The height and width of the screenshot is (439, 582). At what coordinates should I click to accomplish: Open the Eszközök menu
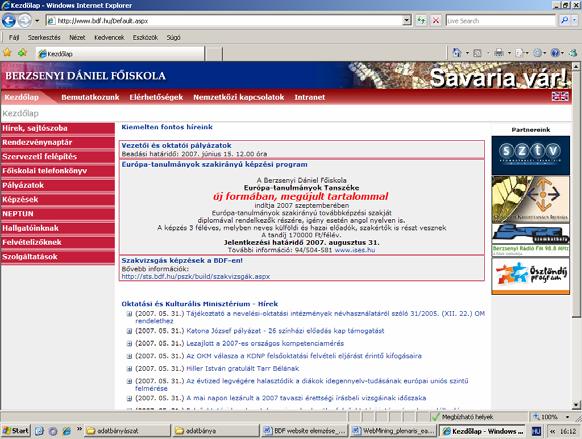[x=145, y=37]
